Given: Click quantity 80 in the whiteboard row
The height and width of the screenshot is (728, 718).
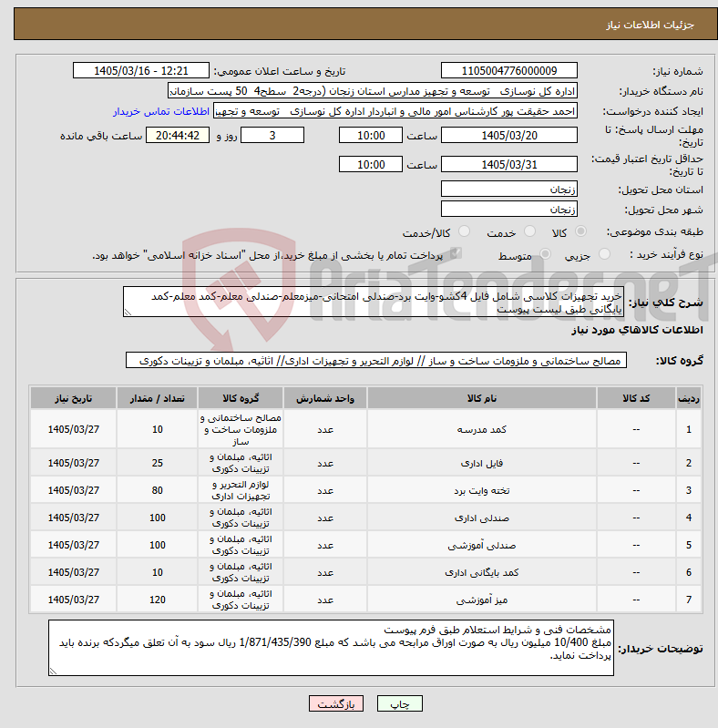Looking at the screenshot, I should [158, 490].
